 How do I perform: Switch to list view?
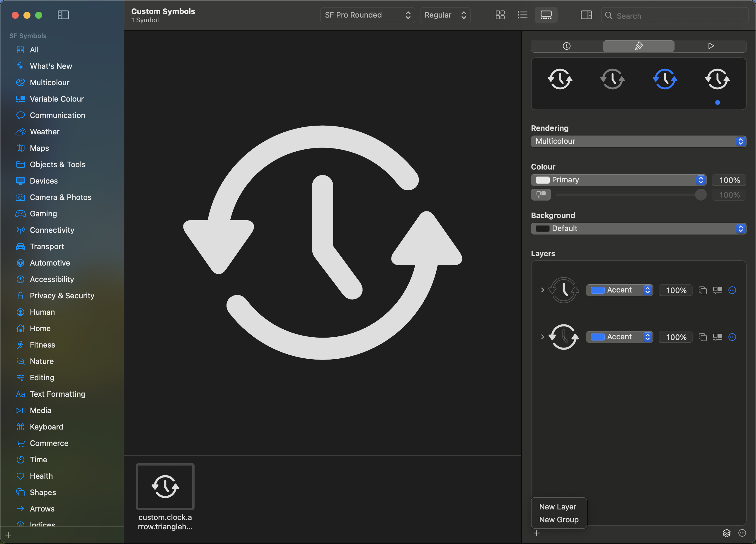click(522, 15)
